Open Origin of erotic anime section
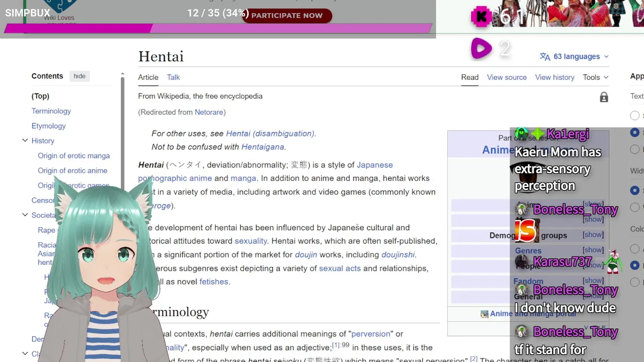The height and width of the screenshot is (362, 644). click(72, 170)
